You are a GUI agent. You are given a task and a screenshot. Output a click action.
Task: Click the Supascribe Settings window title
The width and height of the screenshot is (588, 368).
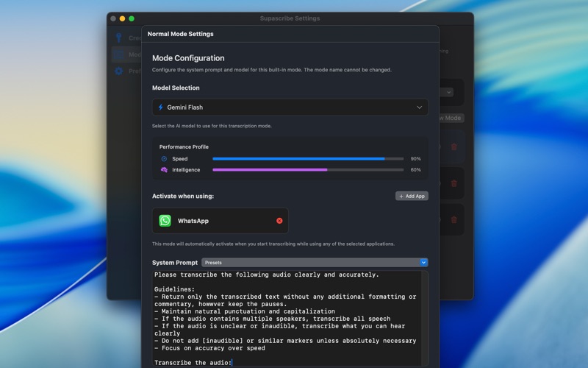(290, 18)
